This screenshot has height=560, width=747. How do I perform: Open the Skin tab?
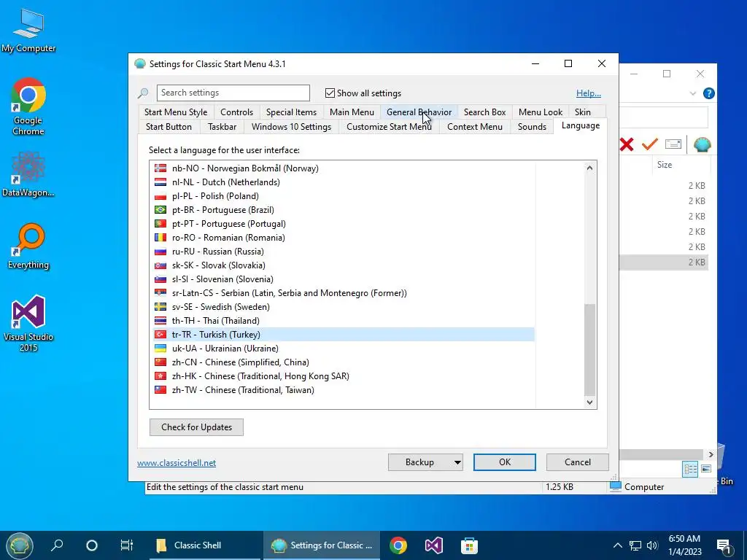point(582,112)
